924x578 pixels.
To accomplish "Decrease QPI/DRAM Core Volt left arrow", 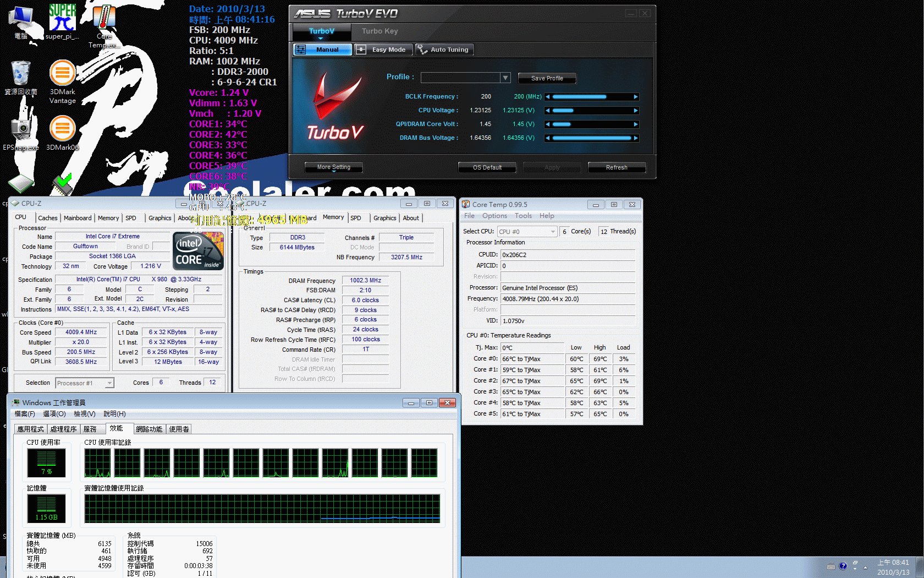I will click(547, 124).
